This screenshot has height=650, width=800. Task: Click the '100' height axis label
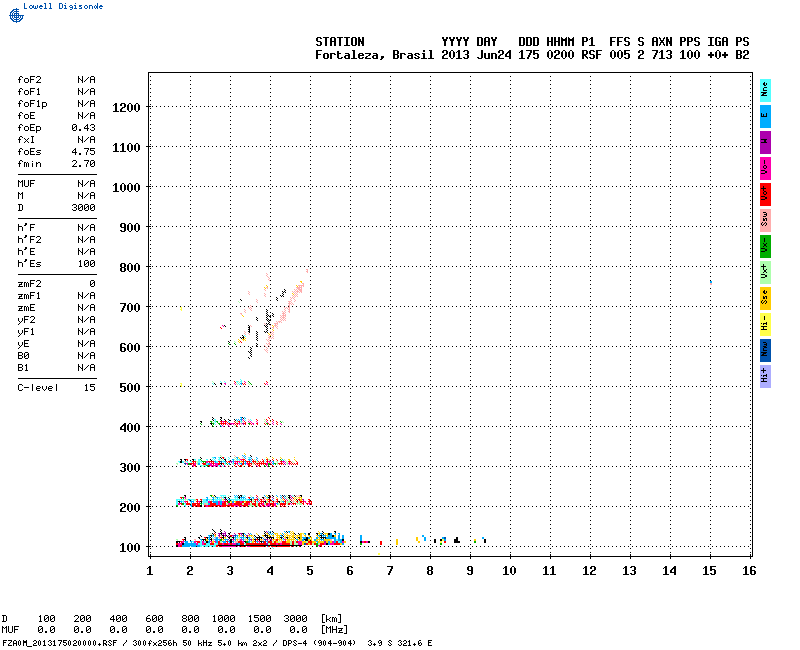pyautogui.click(x=130, y=548)
